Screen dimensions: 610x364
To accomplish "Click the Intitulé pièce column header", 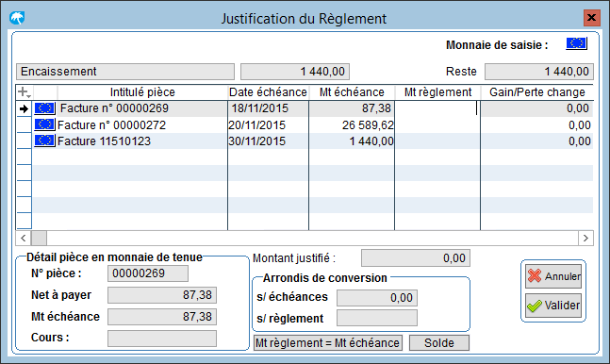I will [142, 92].
